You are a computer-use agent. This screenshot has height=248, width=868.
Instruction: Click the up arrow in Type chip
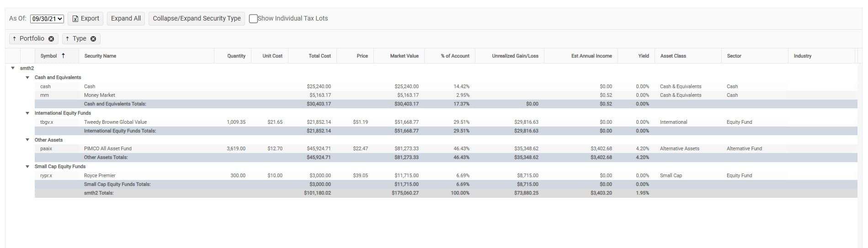click(x=68, y=39)
